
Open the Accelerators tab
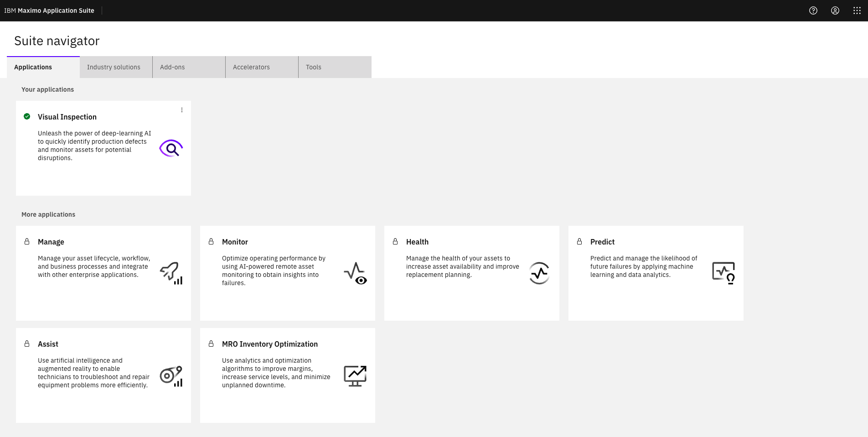[x=262, y=67]
